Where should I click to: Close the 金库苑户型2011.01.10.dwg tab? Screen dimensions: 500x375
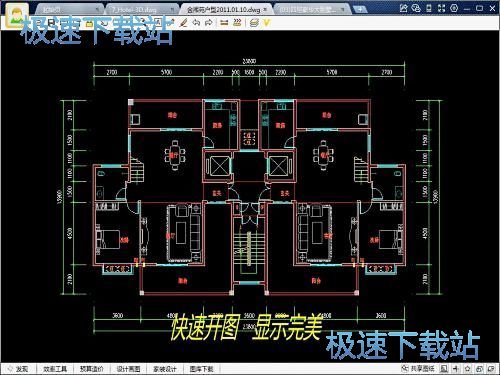point(265,10)
